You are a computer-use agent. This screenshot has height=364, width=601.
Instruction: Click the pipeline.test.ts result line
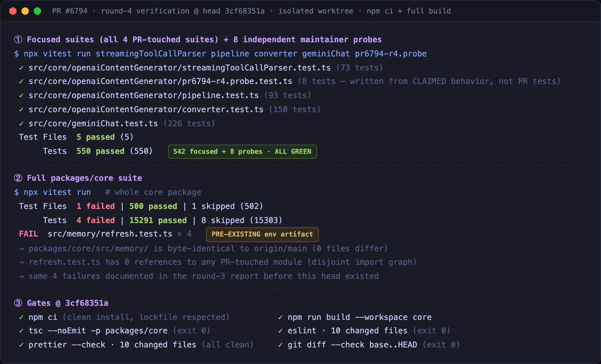(x=165, y=95)
